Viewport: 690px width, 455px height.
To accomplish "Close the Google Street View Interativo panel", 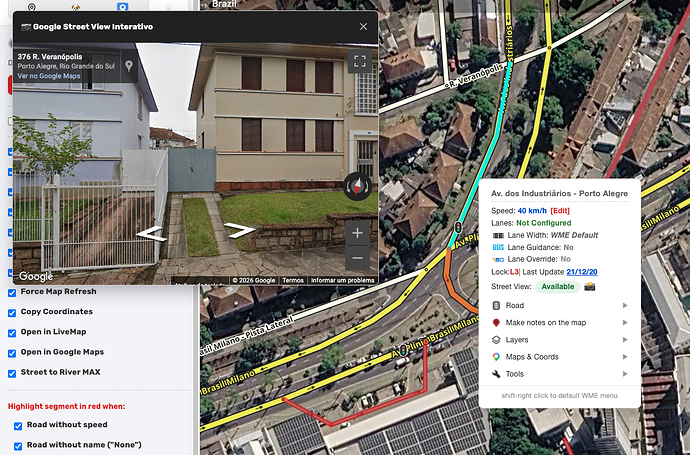I will pos(363,26).
